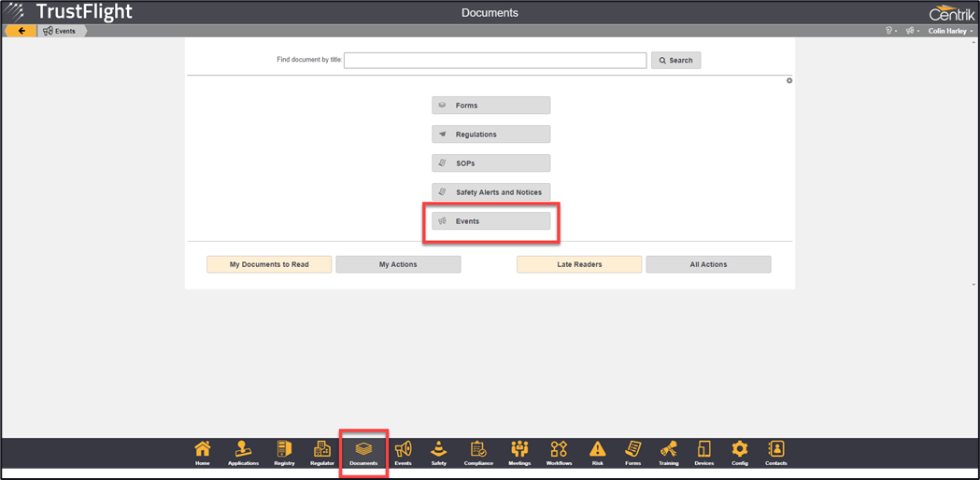Open the Regulator module icon

(322, 453)
